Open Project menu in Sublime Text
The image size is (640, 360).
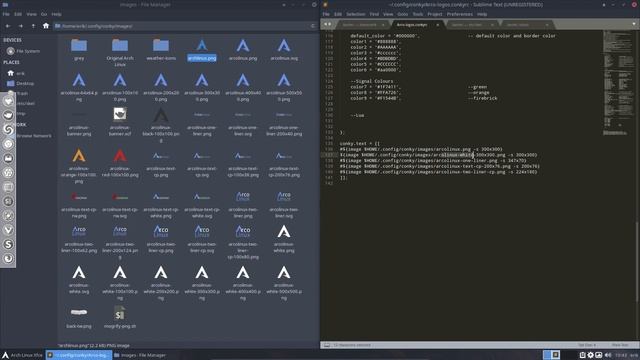pos(435,14)
